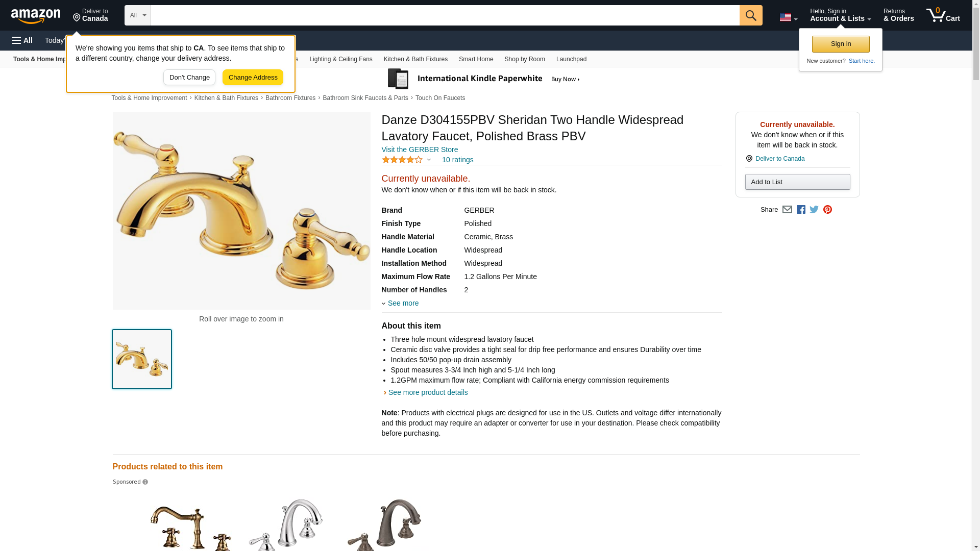Share product via email icon
The width and height of the screenshot is (980, 551).
[787, 210]
